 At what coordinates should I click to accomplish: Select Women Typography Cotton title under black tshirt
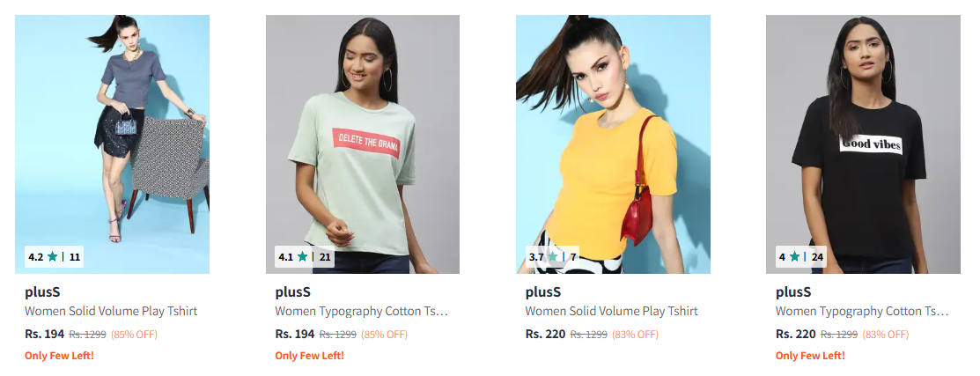coord(863,311)
